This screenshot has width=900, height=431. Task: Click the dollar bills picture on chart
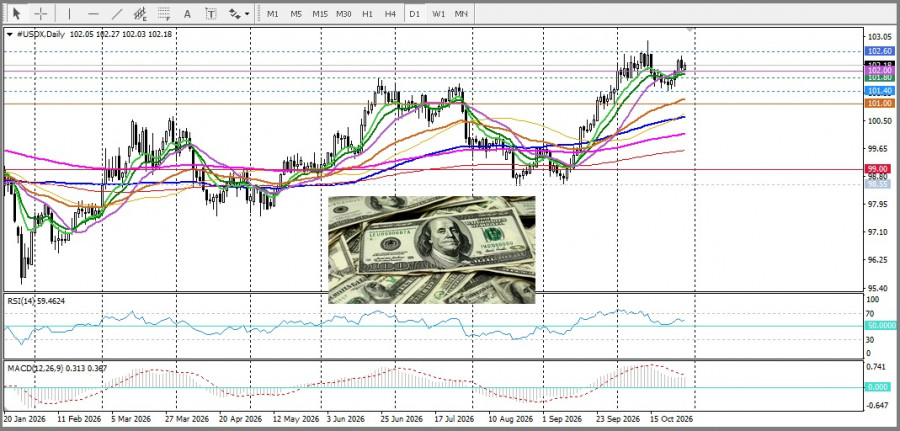432,250
